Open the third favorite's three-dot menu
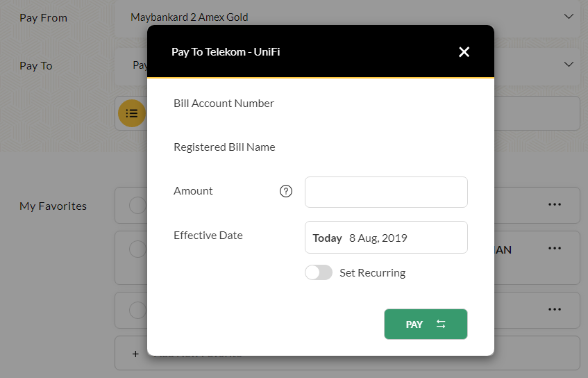 [x=554, y=309]
